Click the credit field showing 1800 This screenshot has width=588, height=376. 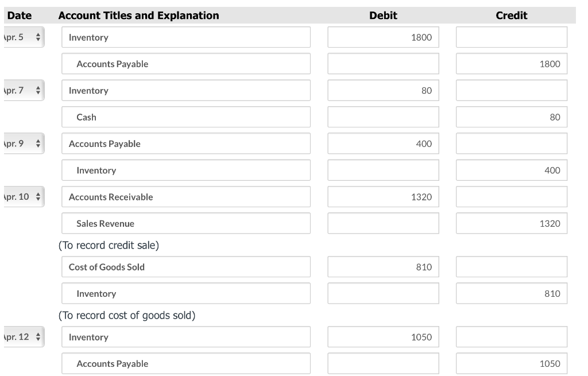click(511, 64)
